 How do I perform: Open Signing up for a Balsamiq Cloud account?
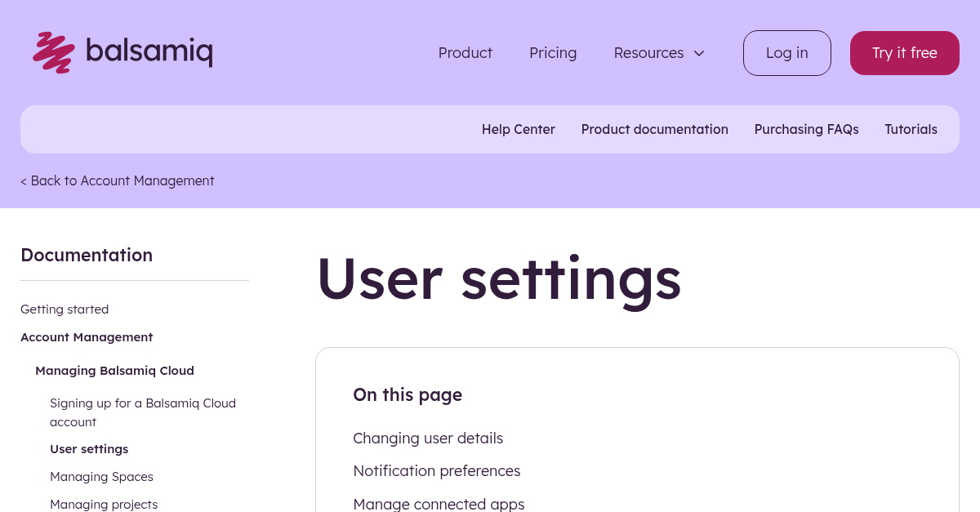[x=142, y=412]
